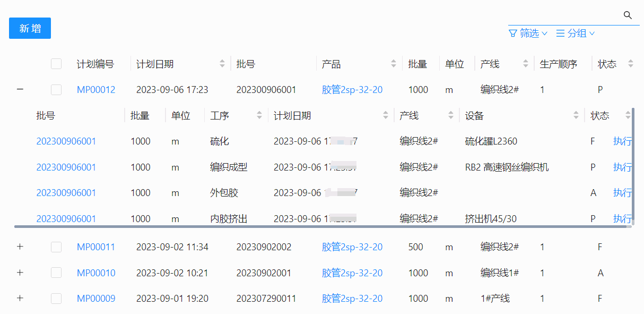Sort main table by 产线
Viewport: 644px width, 314px height.
[x=525, y=64]
